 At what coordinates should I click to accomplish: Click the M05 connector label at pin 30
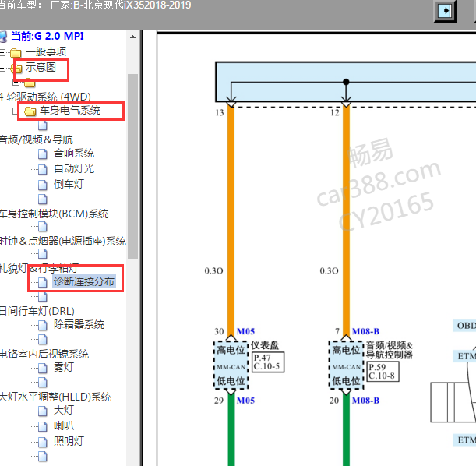(x=245, y=331)
